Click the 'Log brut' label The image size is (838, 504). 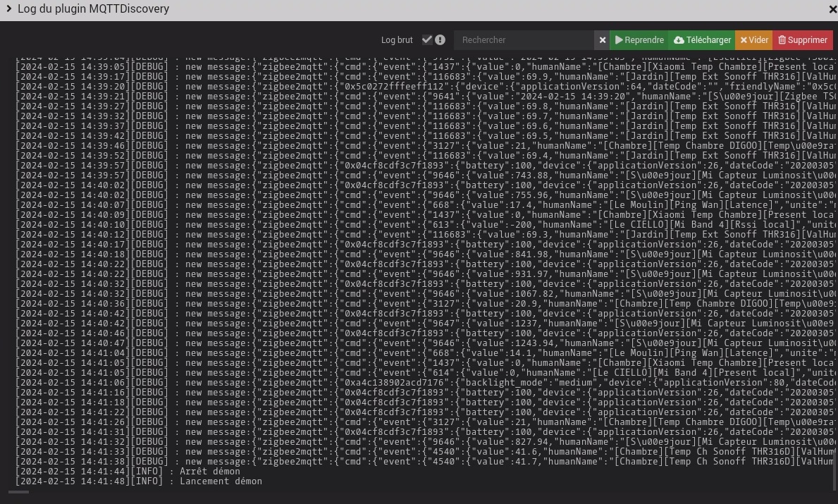[x=397, y=40]
